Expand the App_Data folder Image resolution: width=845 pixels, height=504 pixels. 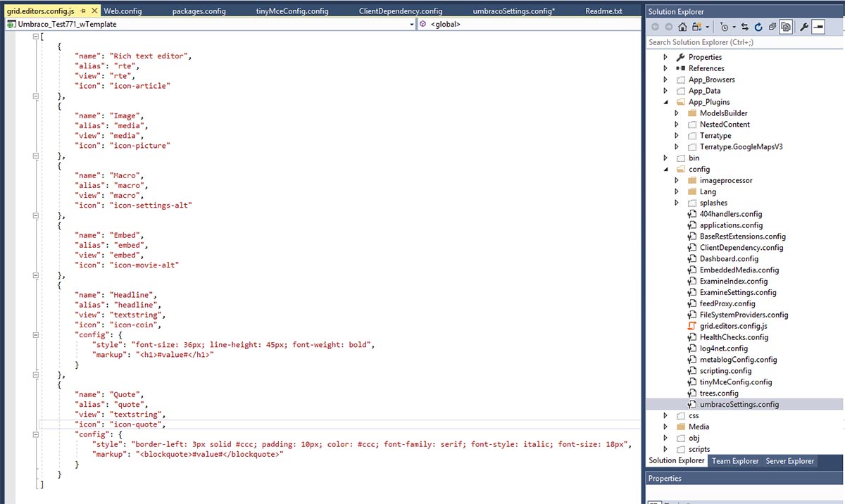pyautogui.click(x=665, y=91)
